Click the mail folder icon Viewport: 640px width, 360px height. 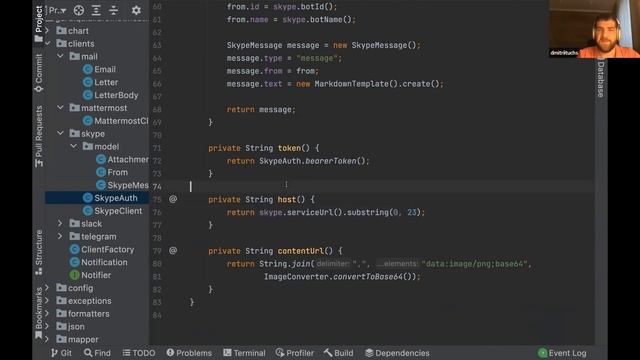75,56
